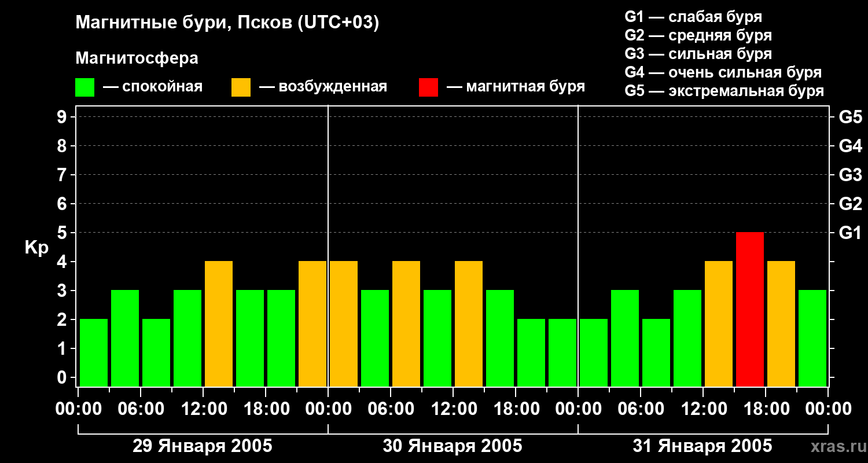Image resolution: width=868 pixels, height=463 pixels.
Task: Click the orange 'возбужденная' legend swatch
Action: coord(241,87)
